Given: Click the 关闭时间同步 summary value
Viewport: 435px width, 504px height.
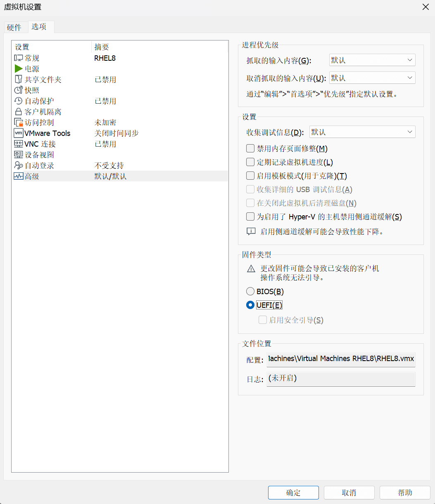Looking at the screenshot, I should (x=116, y=133).
